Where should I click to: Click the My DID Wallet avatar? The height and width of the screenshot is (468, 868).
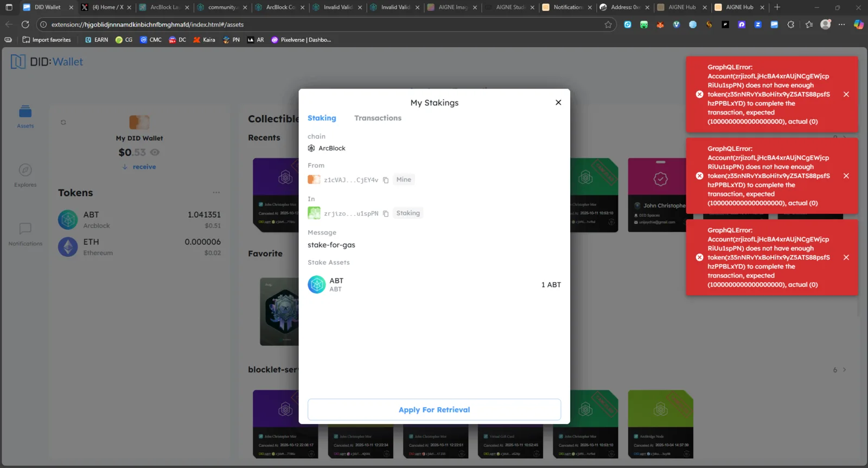pos(139,122)
